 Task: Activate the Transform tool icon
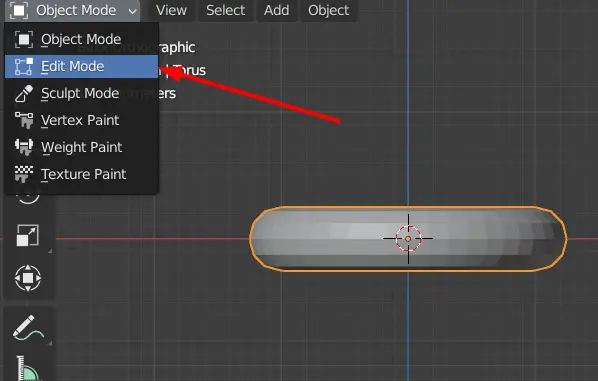[28, 278]
